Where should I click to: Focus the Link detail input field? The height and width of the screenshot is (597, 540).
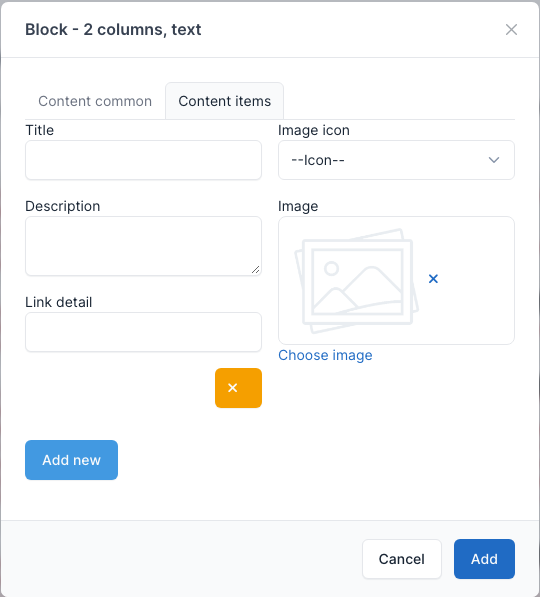point(143,332)
